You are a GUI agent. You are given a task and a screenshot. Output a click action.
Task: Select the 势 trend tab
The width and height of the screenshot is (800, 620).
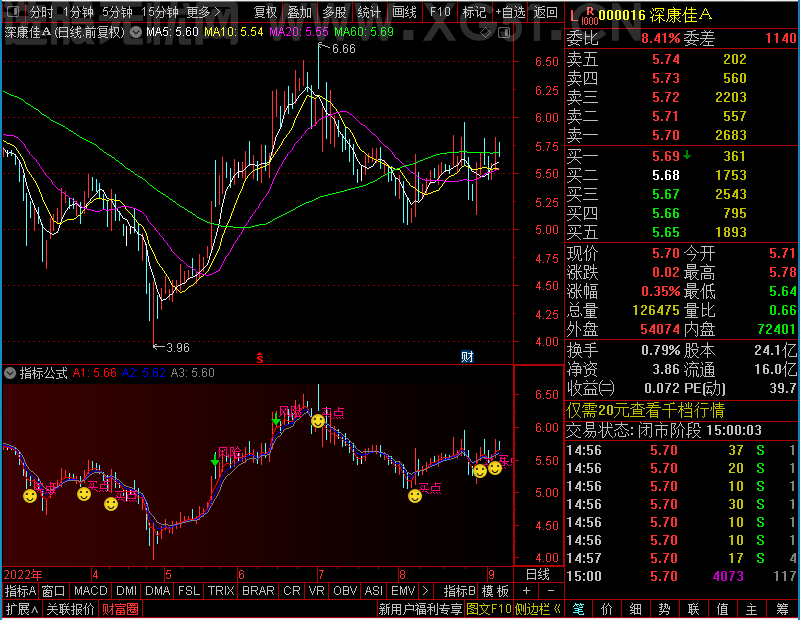[664, 609]
